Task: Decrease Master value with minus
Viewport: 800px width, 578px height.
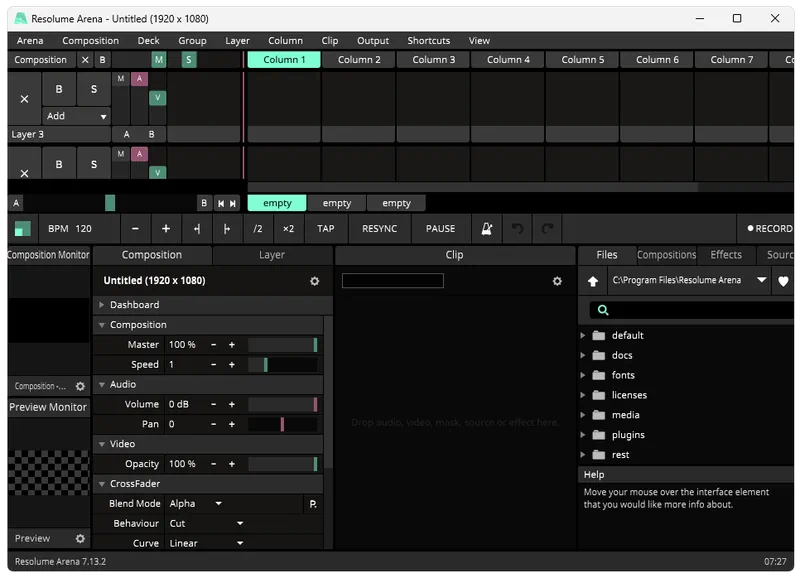Action: tap(213, 345)
